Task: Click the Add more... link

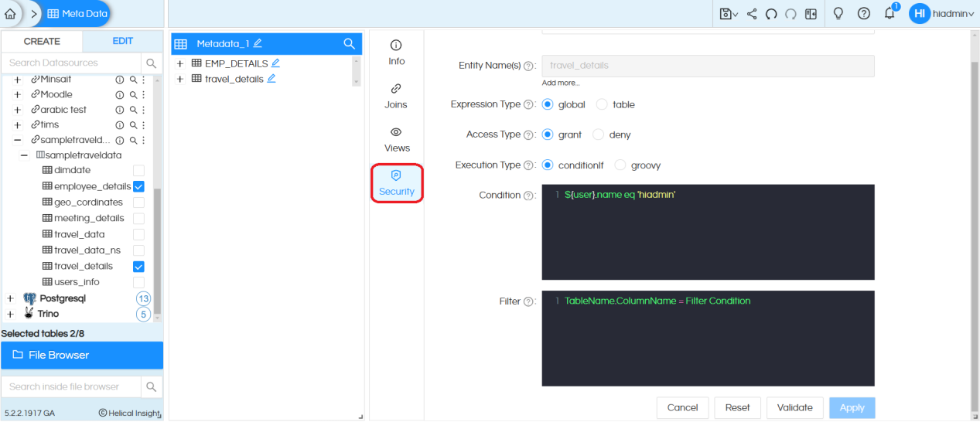Action: (561, 83)
